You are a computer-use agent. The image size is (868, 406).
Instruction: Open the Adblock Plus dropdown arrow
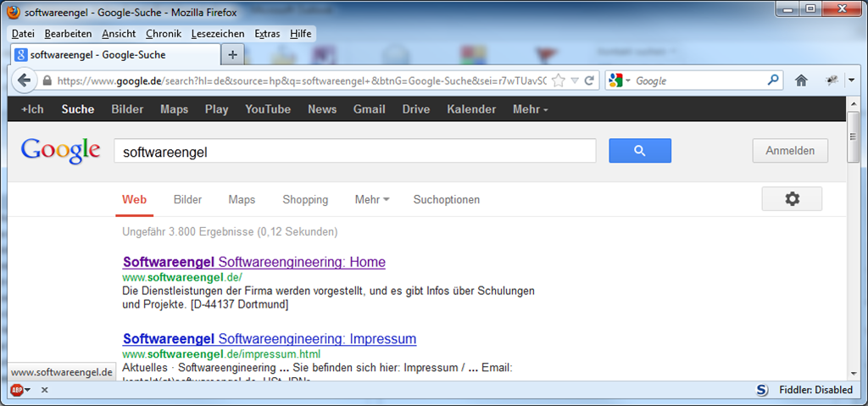pyautogui.click(x=28, y=391)
